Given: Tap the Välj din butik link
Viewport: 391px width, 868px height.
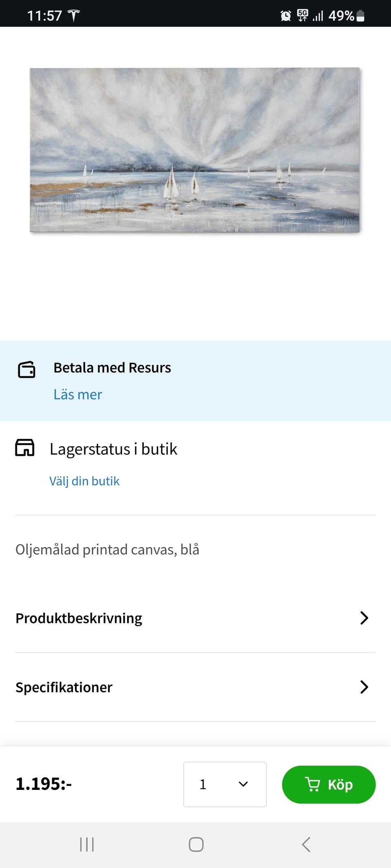Looking at the screenshot, I should click(x=84, y=481).
